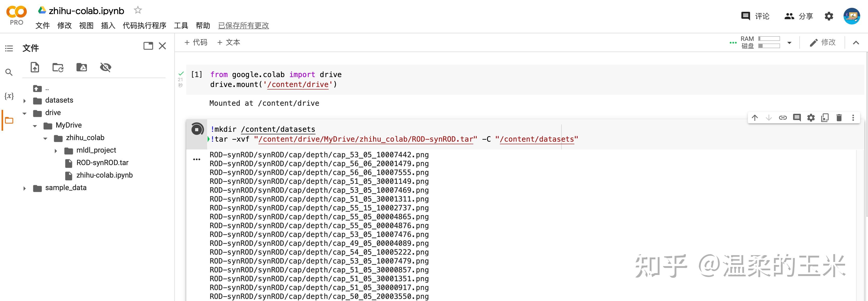Open the 工具 menu
The image size is (868, 301).
coord(181,26)
